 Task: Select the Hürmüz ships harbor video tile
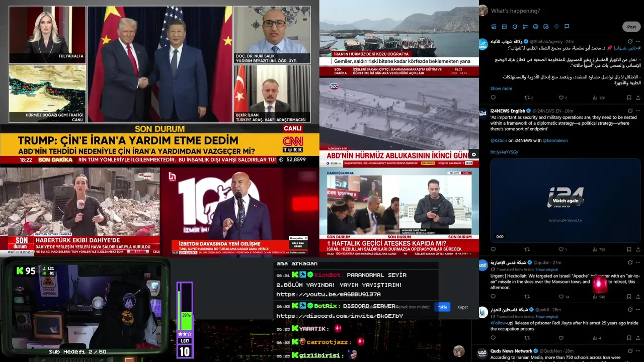click(399, 38)
